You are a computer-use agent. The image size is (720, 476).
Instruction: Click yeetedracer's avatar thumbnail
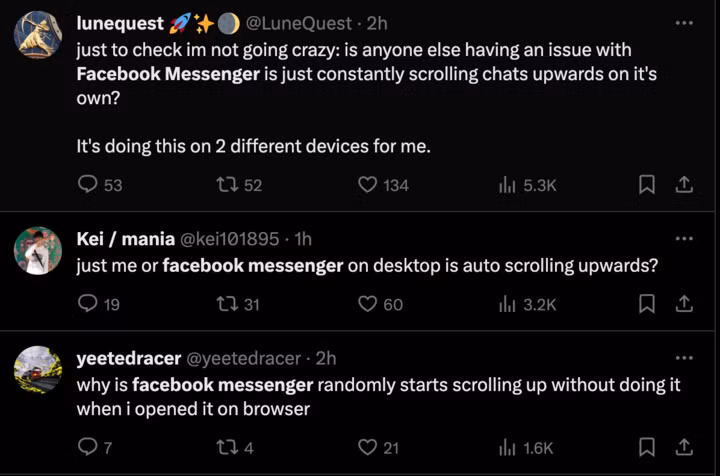tap(38, 370)
